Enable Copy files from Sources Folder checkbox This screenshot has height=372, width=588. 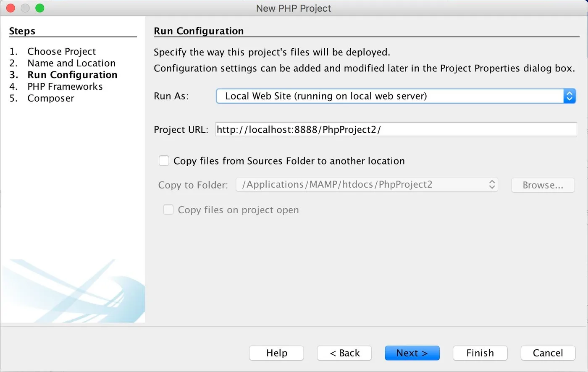click(x=164, y=161)
